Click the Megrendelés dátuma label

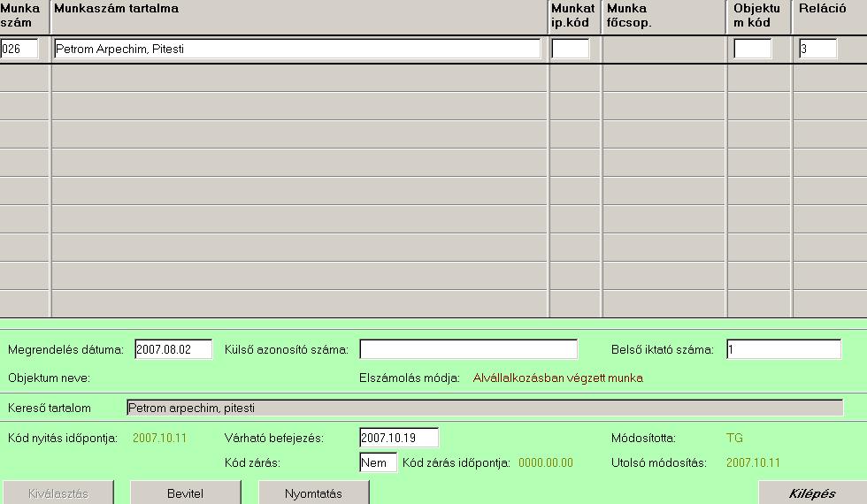(x=65, y=350)
